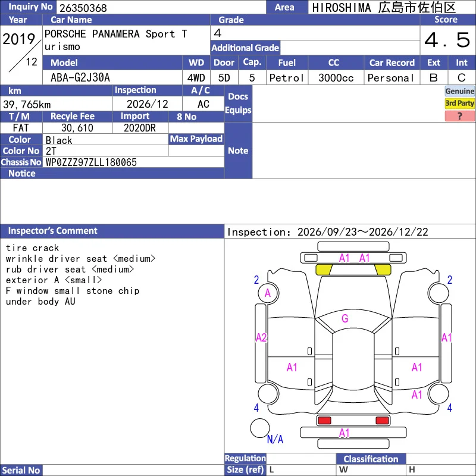Click interior grade C

point(462,78)
